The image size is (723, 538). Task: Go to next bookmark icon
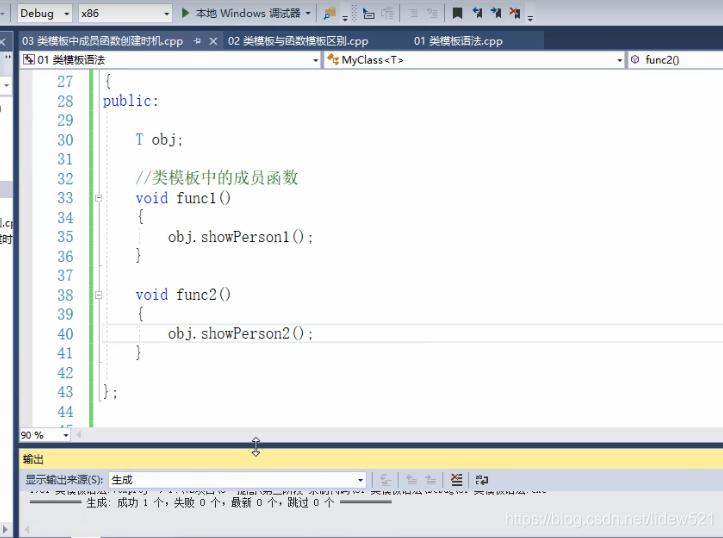[496, 13]
